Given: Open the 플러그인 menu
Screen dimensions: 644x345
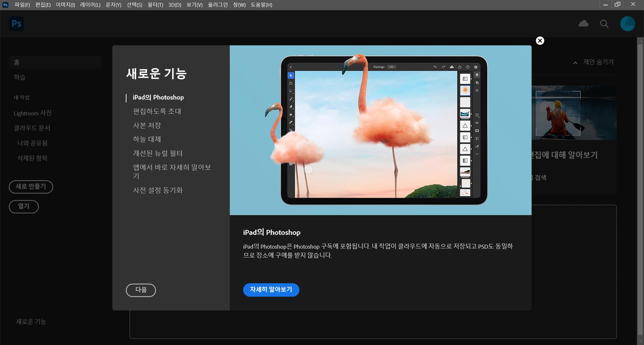Looking at the screenshot, I should tap(218, 5).
